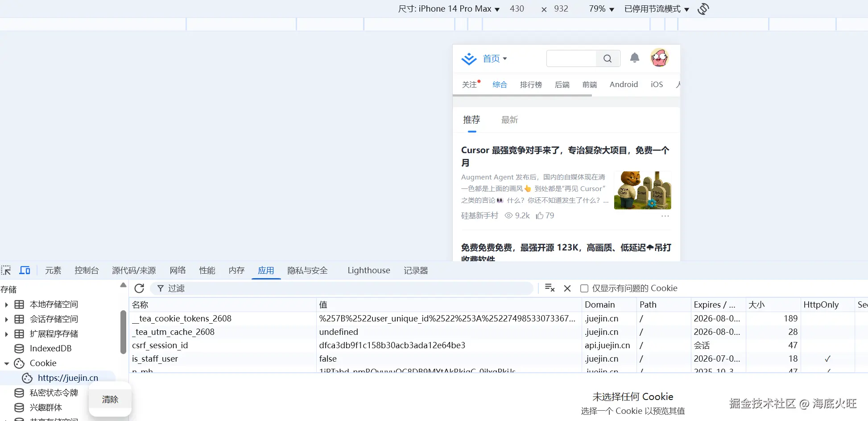Click the 兴趣群体 database icon
This screenshot has height=421, width=868.
point(19,408)
